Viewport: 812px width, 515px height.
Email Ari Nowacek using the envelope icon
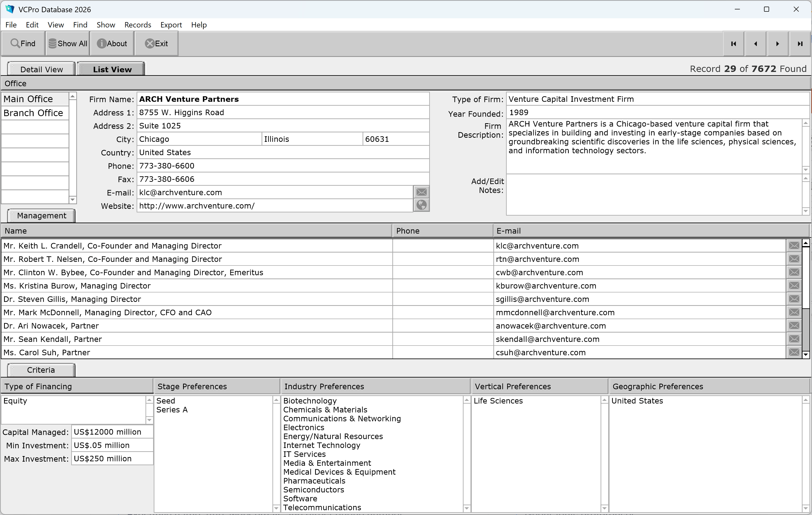pyautogui.click(x=794, y=326)
